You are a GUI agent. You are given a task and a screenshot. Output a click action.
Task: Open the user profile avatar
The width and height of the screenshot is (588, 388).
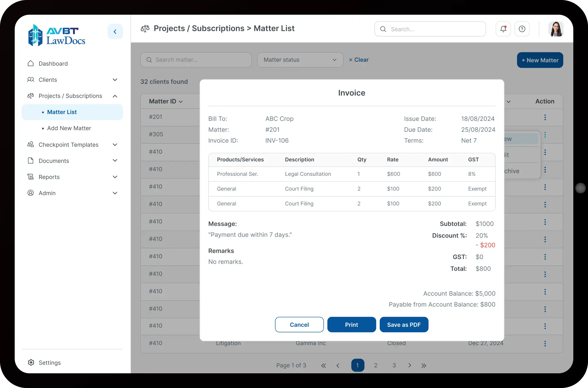[556, 29]
